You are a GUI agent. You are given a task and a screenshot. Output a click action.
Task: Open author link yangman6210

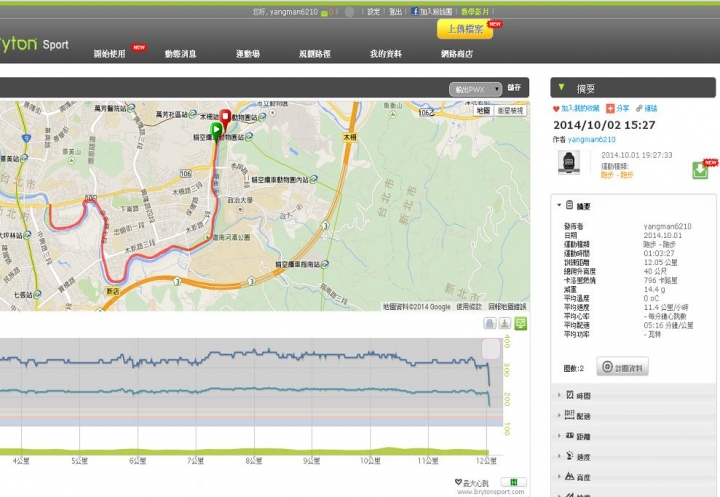pyautogui.click(x=591, y=139)
